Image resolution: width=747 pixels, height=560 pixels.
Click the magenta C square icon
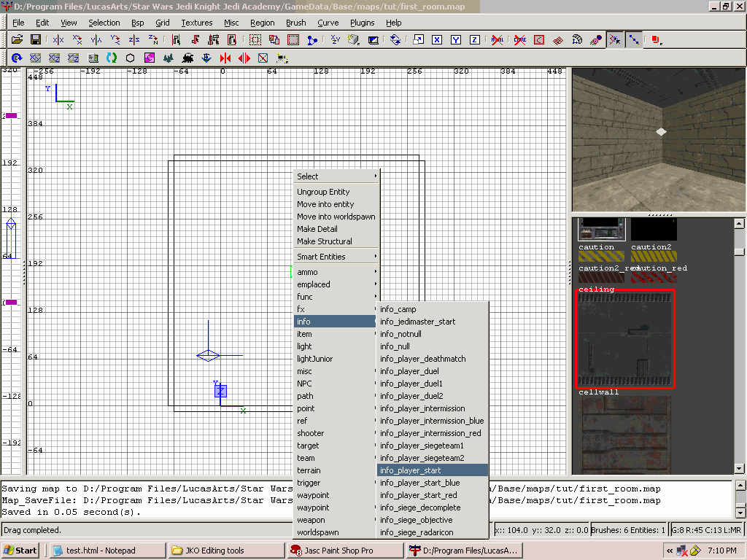pos(150,58)
